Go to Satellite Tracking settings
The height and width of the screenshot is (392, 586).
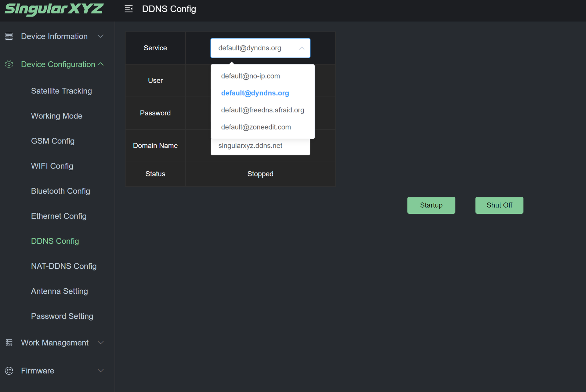tap(61, 91)
